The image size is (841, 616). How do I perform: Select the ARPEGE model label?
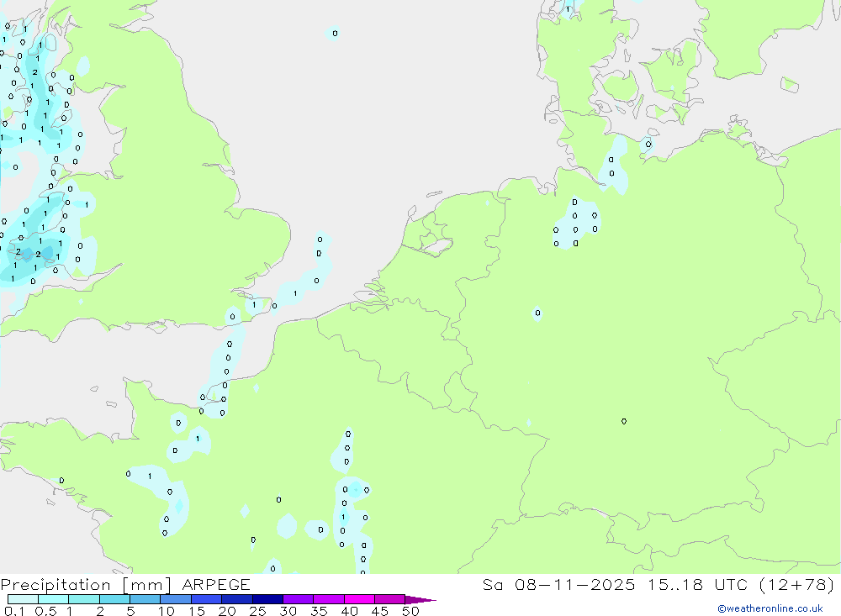[x=216, y=584]
